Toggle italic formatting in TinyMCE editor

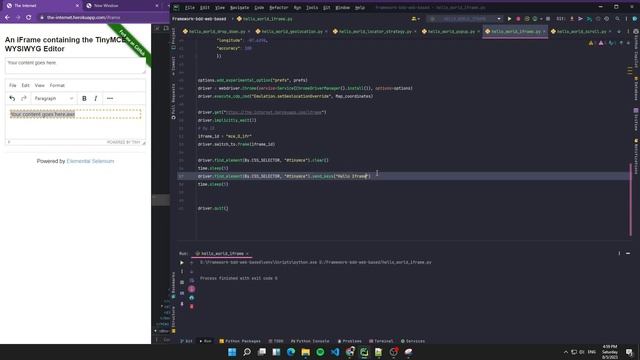tap(96, 98)
